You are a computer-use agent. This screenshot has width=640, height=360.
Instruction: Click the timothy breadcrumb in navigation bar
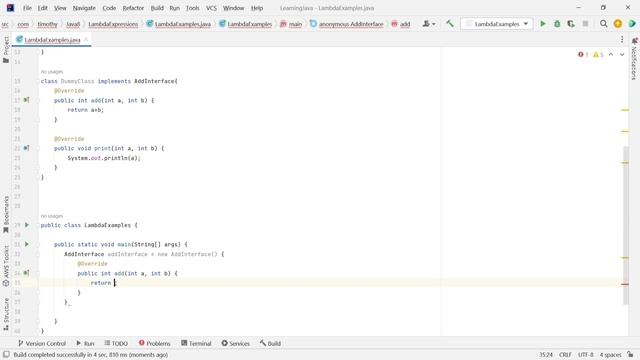(x=47, y=24)
